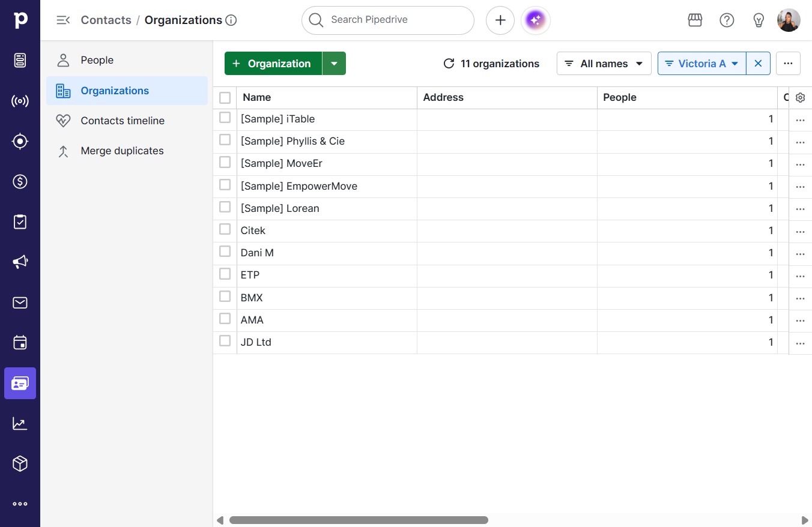812x527 pixels.
Task: Open the target Focus sidebar icon
Action: [x=20, y=141]
